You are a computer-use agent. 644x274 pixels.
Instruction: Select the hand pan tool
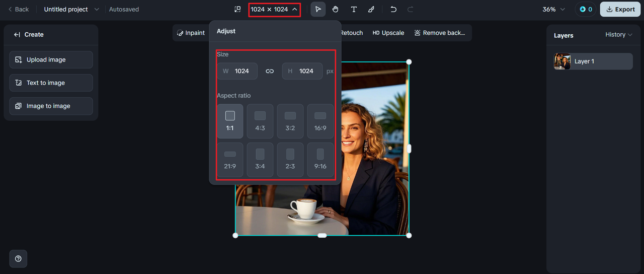tap(335, 9)
